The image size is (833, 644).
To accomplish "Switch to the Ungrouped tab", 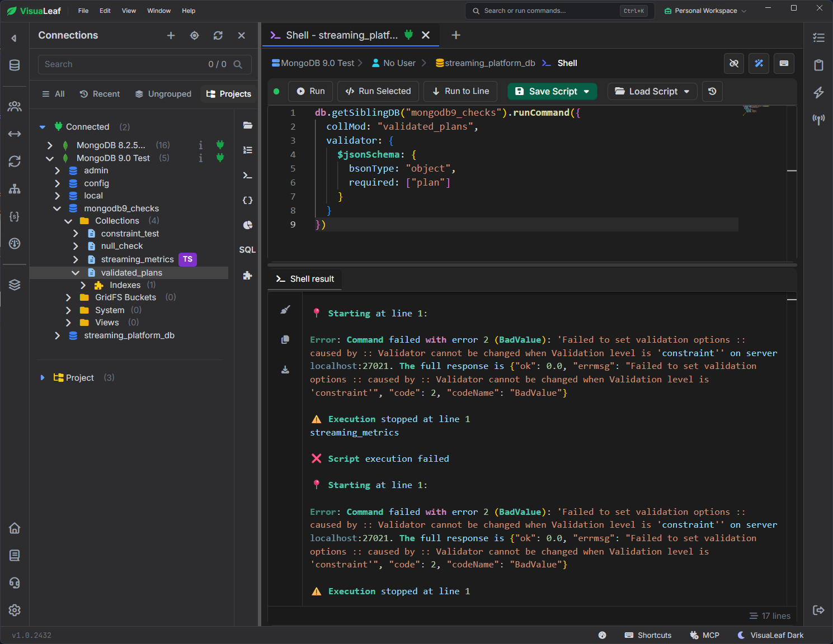I will [163, 94].
